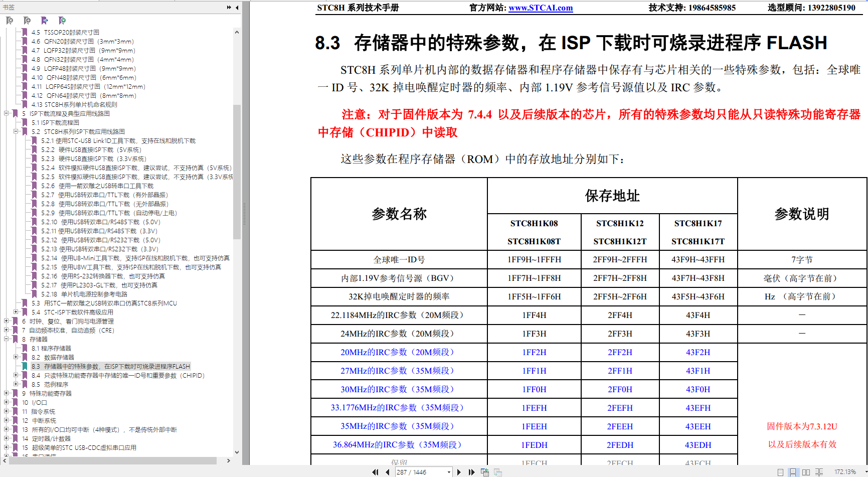Open bookmark 13 所有的I/O口均可中断

pyautogui.click(x=99, y=429)
